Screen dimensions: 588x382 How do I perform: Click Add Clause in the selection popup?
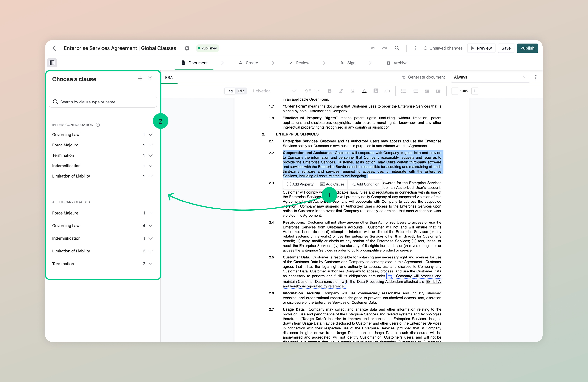332,184
